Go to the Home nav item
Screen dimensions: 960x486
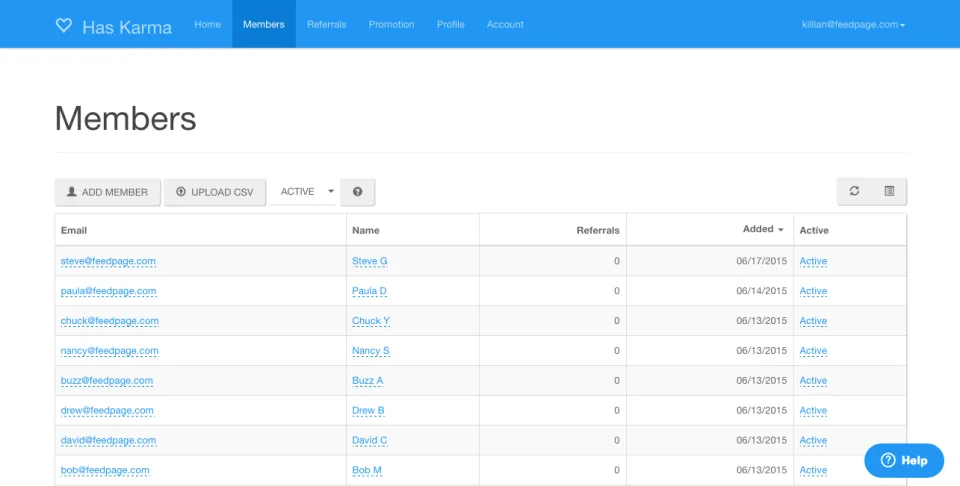click(208, 24)
